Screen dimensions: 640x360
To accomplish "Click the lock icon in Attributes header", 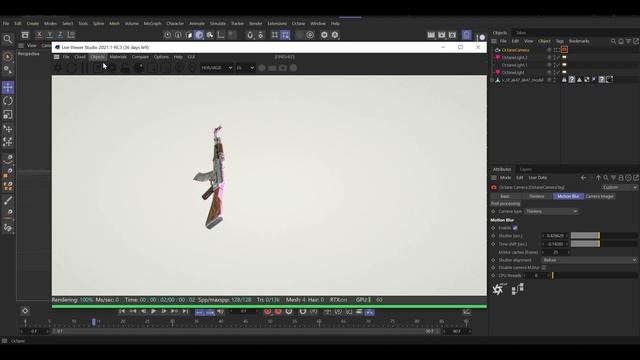I will [x=621, y=178].
